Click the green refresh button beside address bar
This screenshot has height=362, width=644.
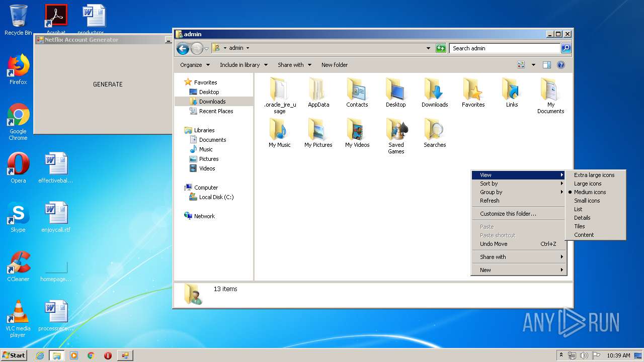pyautogui.click(x=441, y=48)
